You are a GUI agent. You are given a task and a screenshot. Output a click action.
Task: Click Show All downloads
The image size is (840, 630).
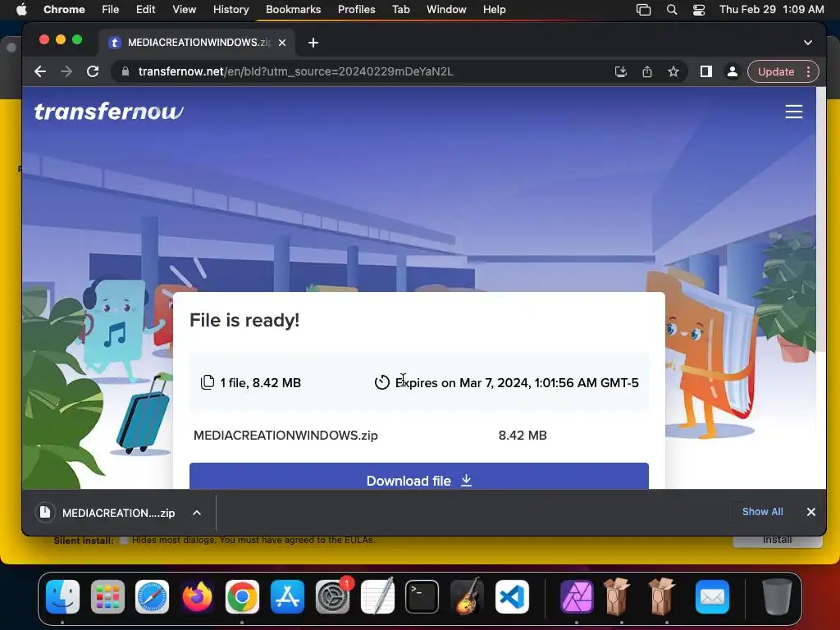[762, 512]
